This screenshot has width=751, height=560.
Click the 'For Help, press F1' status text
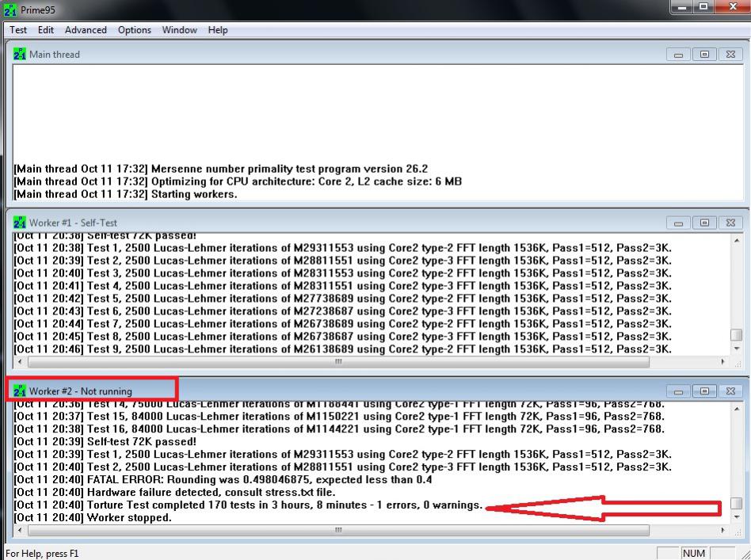(x=42, y=554)
